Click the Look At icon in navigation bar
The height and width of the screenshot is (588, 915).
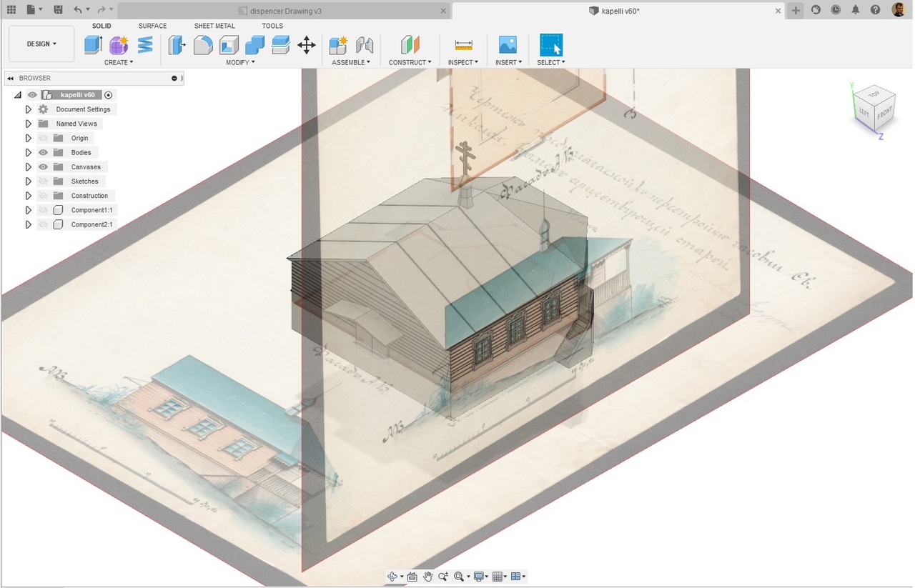point(412,577)
